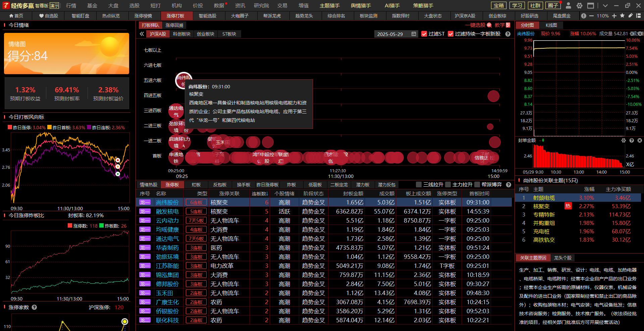Click the home icon on 首页 tab
The height and width of the screenshot is (331, 644).
click(11, 16)
